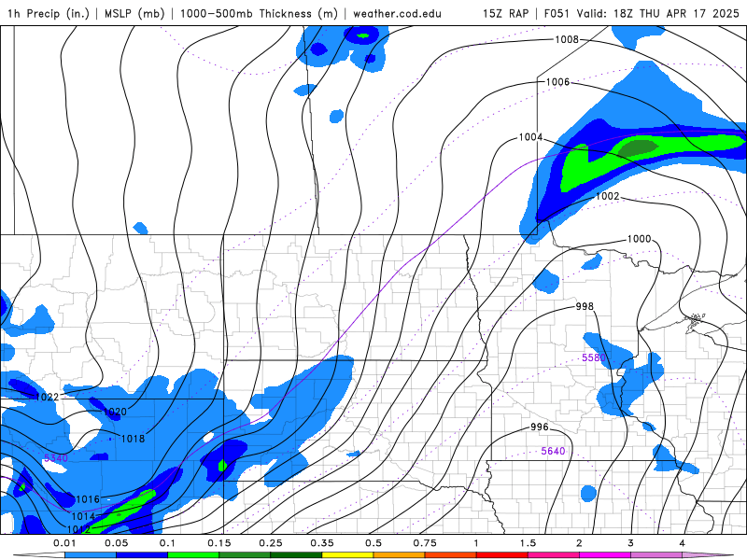Image resolution: width=747 pixels, height=560 pixels.
Task: Click the 1020 isobar label
Action: [x=115, y=412]
